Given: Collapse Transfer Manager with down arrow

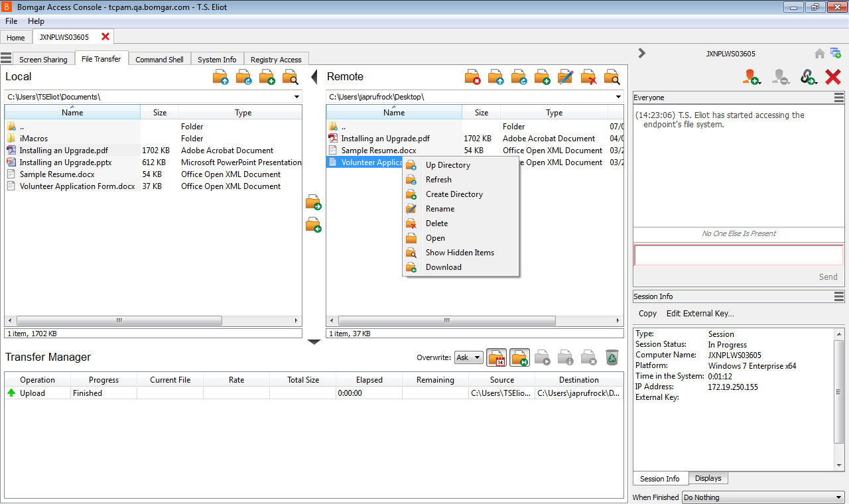Looking at the screenshot, I should coord(314,342).
